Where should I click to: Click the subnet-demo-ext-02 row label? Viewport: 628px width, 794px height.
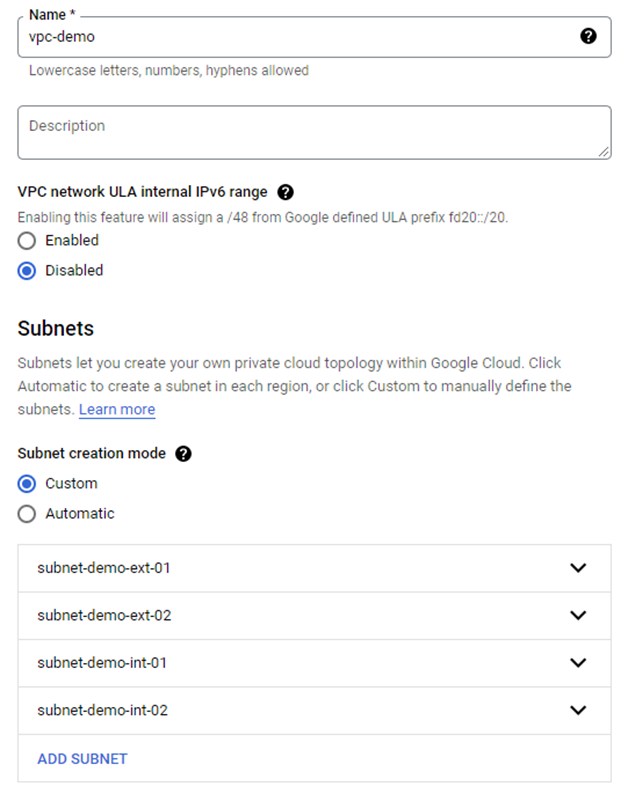coord(104,615)
